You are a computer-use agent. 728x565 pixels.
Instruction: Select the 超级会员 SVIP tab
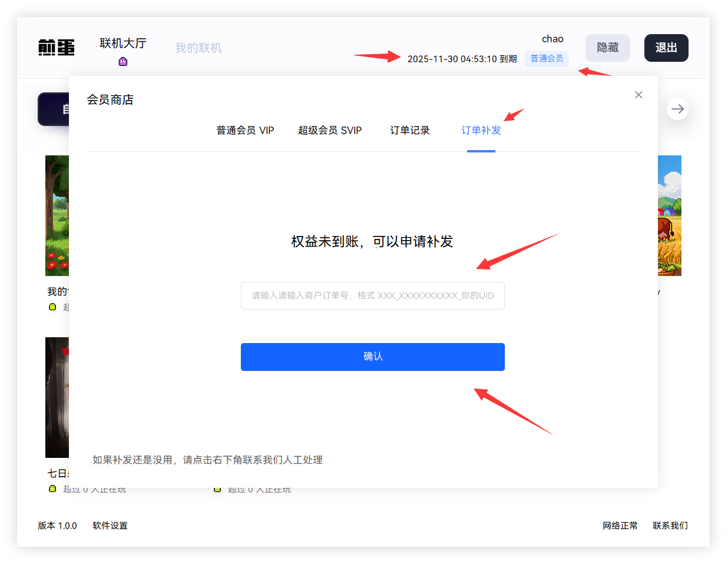(x=330, y=130)
